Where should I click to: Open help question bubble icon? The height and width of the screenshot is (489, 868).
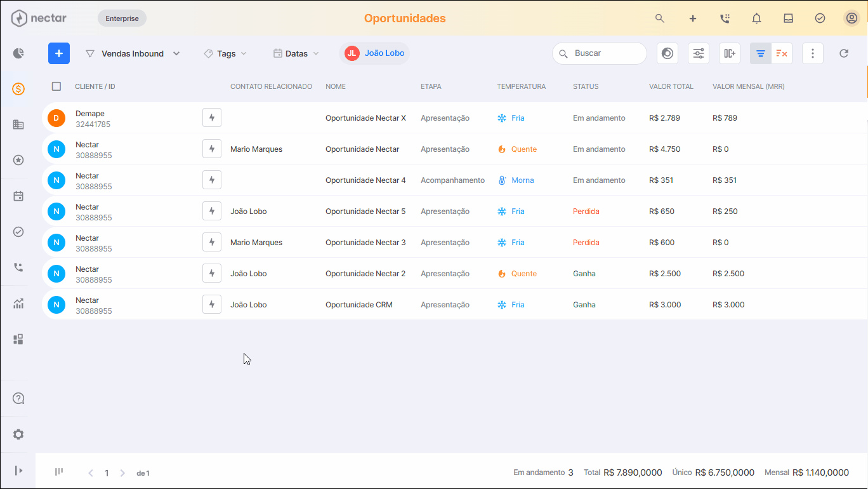pos(18,399)
